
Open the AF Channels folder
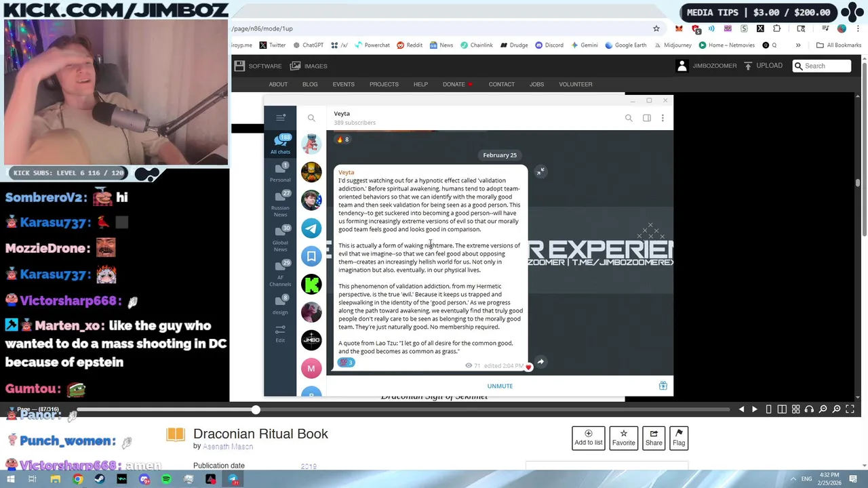point(280,272)
